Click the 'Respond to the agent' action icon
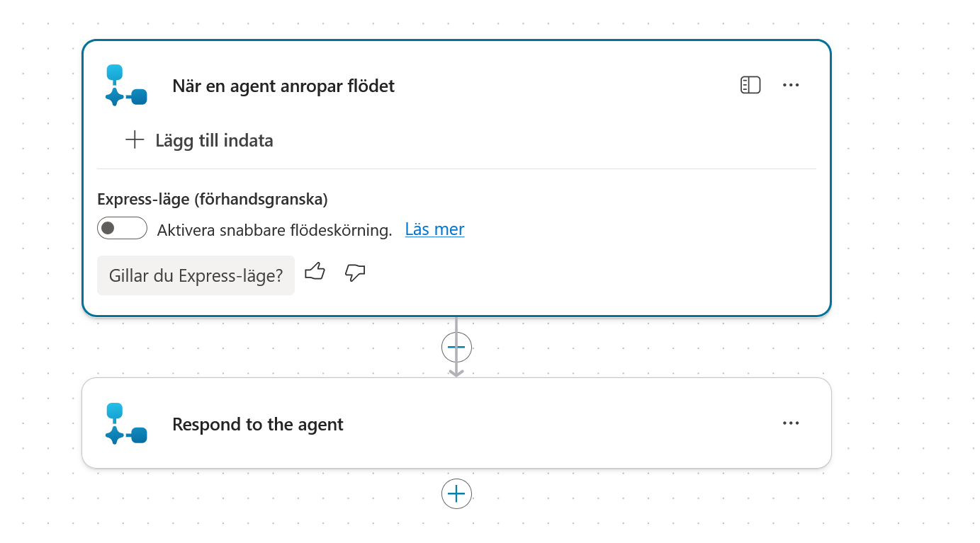Viewport: 980px width, 543px height. (x=126, y=423)
